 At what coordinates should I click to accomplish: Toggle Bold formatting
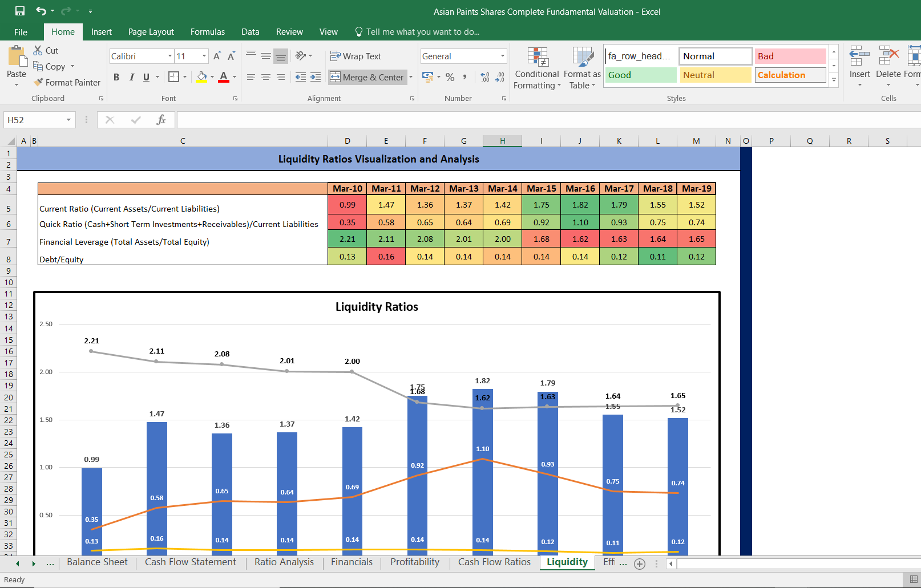116,77
